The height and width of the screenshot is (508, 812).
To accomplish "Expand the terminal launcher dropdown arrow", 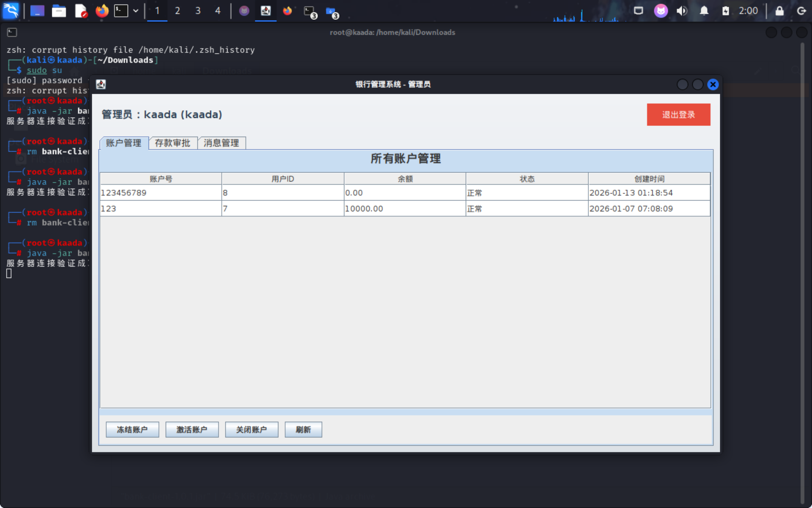I will click(136, 10).
